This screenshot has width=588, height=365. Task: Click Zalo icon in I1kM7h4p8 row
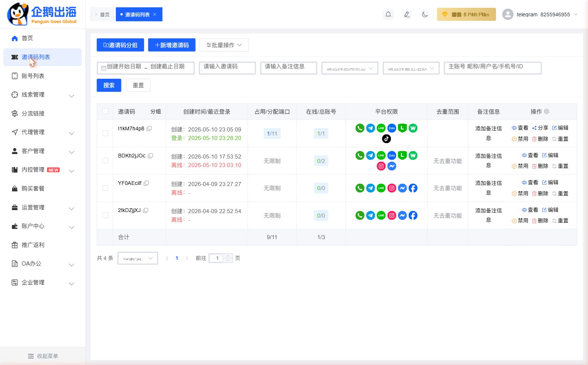(x=392, y=128)
